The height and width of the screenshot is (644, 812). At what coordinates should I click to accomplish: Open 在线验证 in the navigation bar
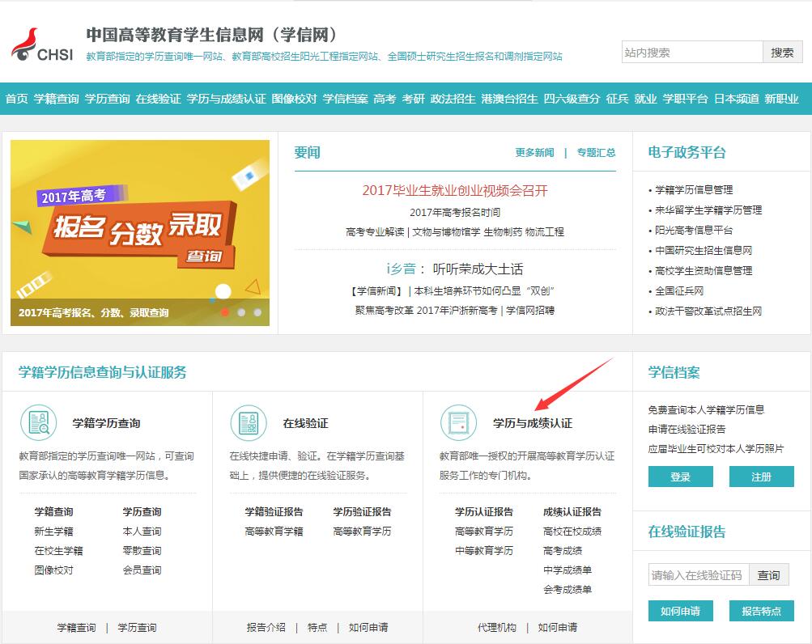(159, 99)
